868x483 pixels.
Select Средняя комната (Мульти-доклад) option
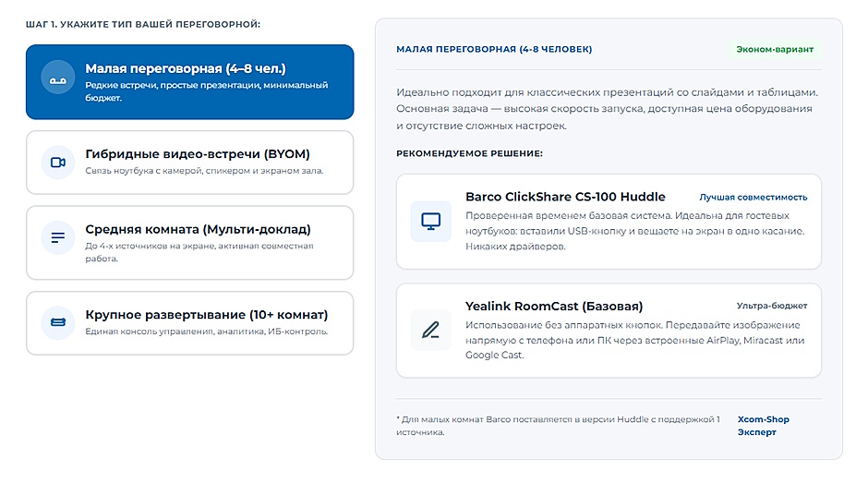(190, 243)
